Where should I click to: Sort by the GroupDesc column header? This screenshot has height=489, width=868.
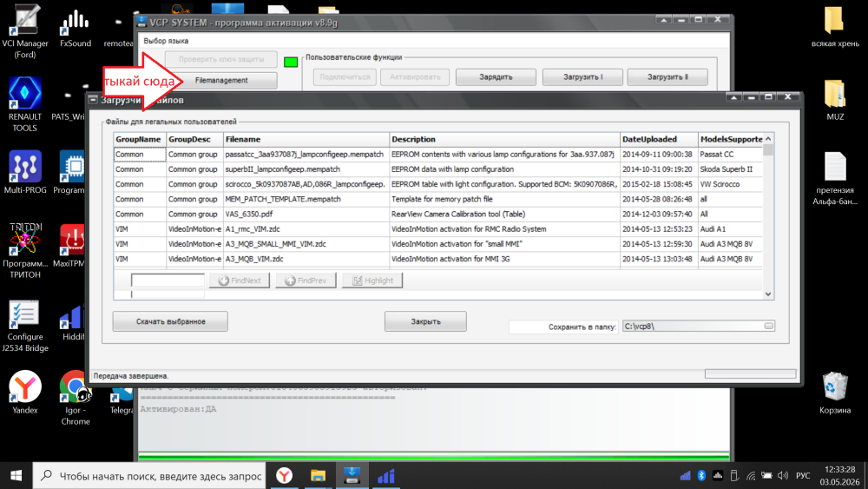click(x=194, y=139)
